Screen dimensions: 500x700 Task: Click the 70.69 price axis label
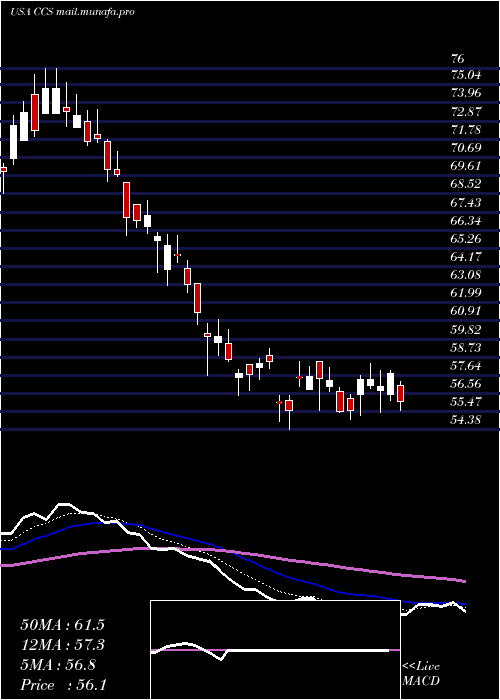tap(466, 148)
